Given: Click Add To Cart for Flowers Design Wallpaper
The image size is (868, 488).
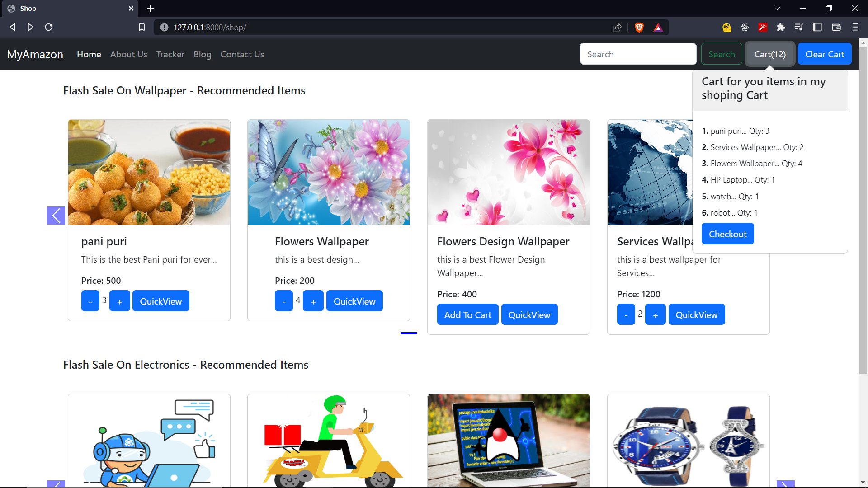Looking at the screenshot, I should (x=467, y=314).
